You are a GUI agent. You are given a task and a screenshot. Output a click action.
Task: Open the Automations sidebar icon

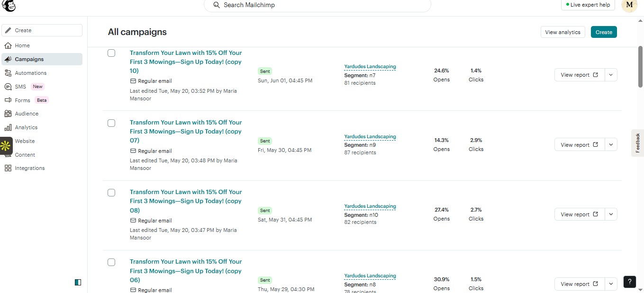[8, 73]
